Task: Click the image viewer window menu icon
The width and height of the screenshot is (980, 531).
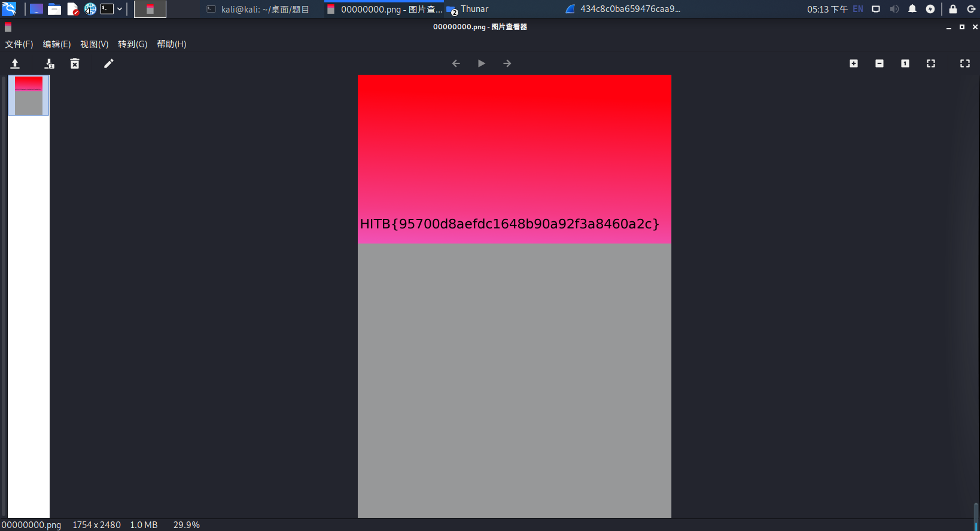Action: (x=8, y=27)
